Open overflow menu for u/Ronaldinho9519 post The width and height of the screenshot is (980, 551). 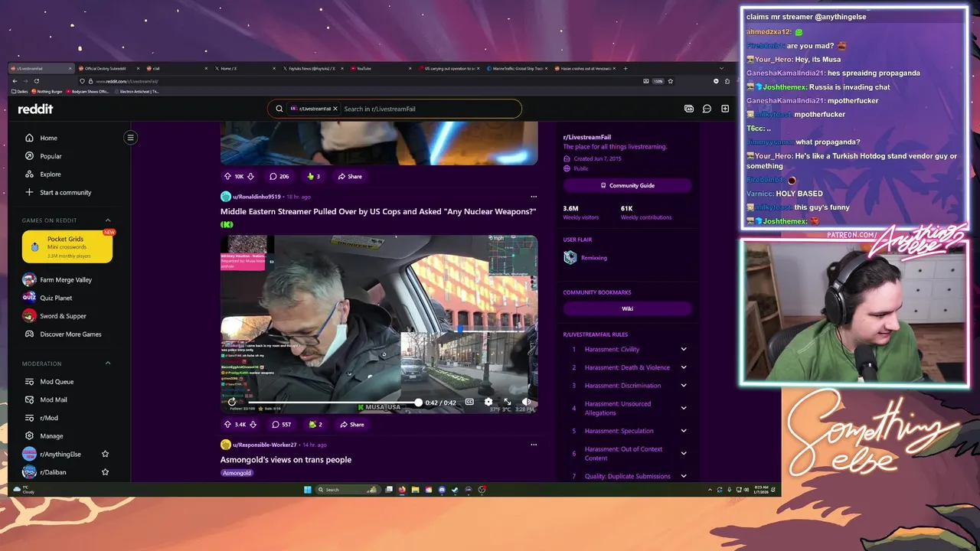point(534,197)
